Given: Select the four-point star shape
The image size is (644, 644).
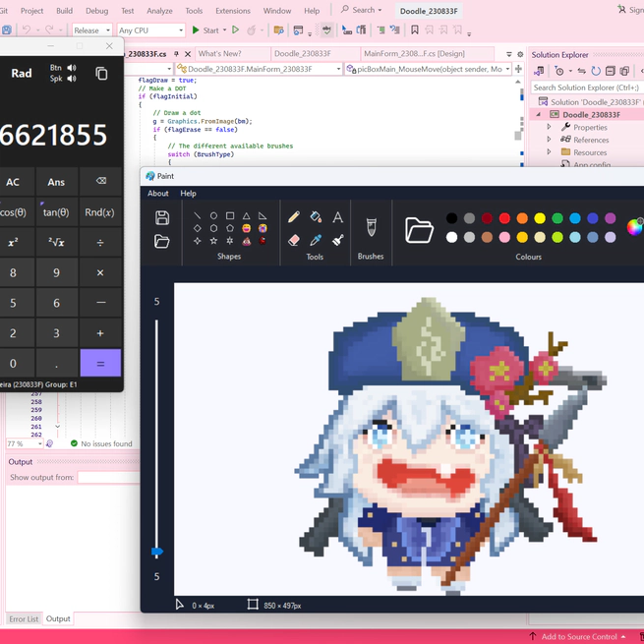Looking at the screenshot, I should 198,241.
